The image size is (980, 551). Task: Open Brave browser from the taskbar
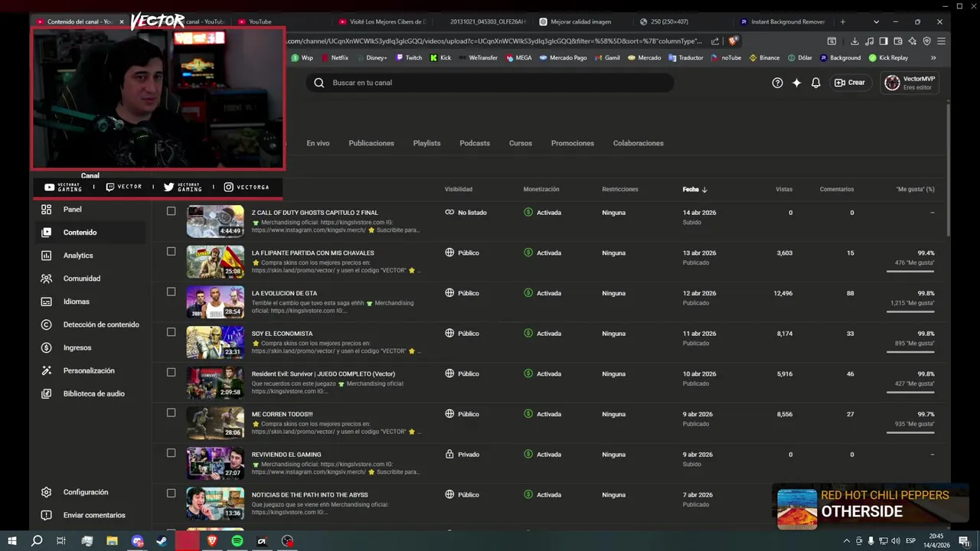click(212, 541)
